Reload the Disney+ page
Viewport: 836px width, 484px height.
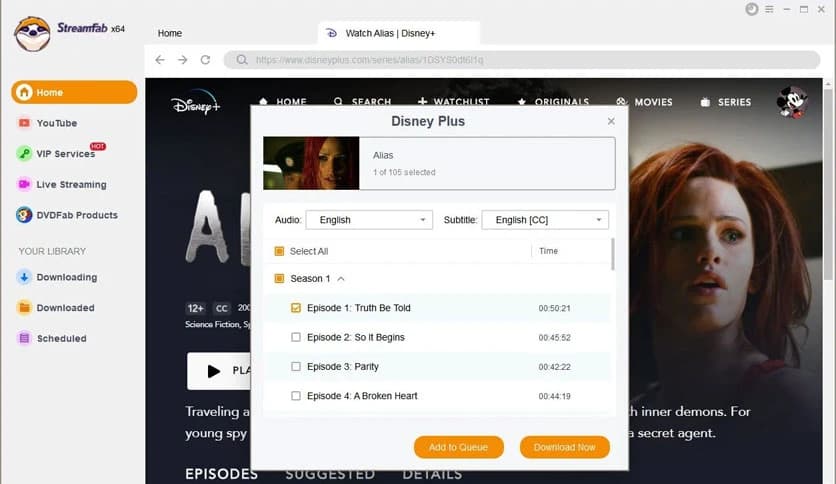tap(205, 60)
